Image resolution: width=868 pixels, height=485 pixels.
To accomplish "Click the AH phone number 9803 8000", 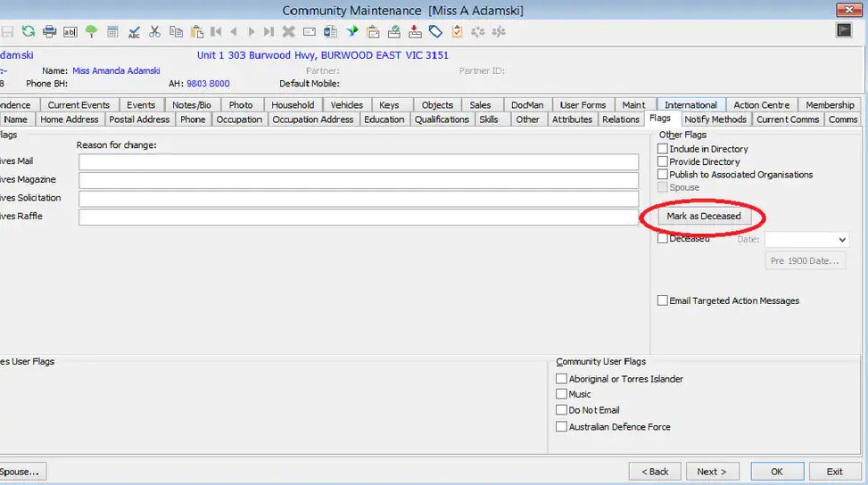I will click(x=208, y=84).
